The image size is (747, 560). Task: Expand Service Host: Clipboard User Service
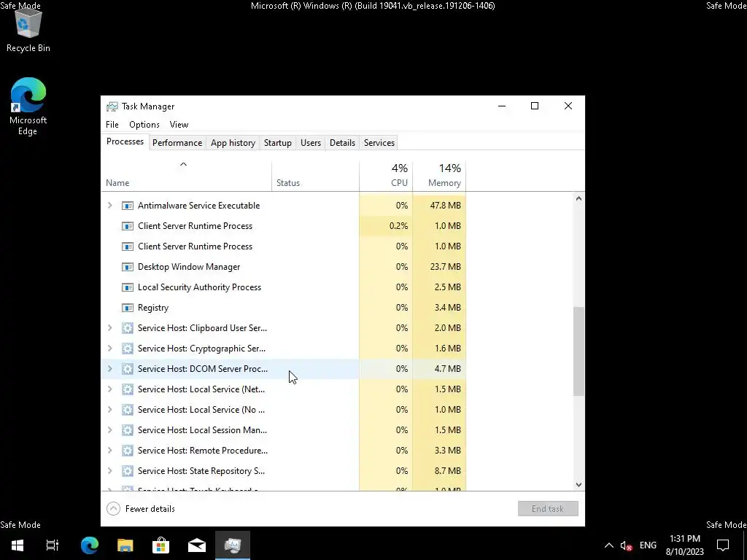pos(110,327)
